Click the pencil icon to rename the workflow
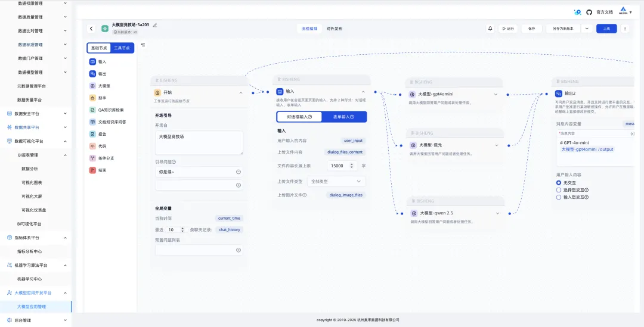 tap(155, 25)
